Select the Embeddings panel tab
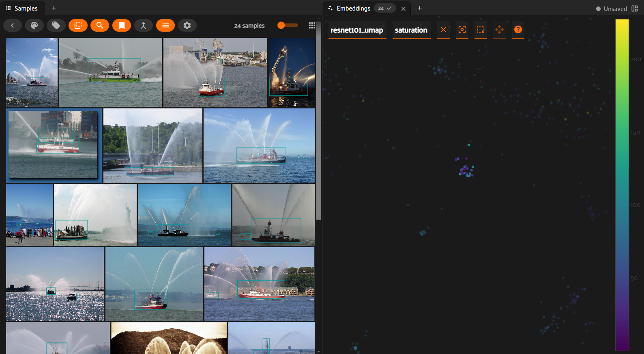Screen dimensions: 644x354 click(353, 8)
